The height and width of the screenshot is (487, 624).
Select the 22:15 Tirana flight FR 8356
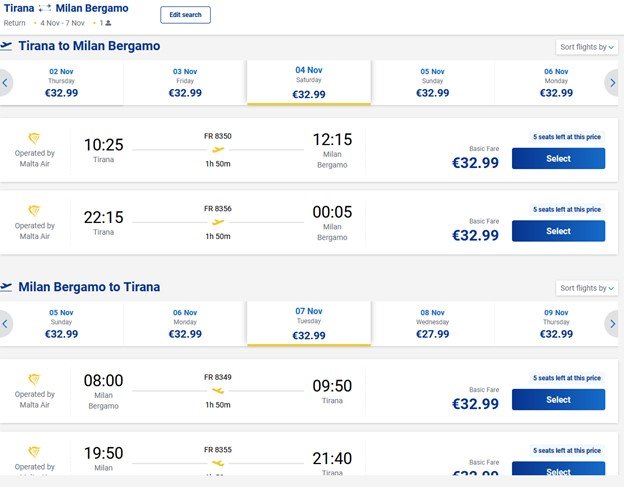(x=558, y=231)
